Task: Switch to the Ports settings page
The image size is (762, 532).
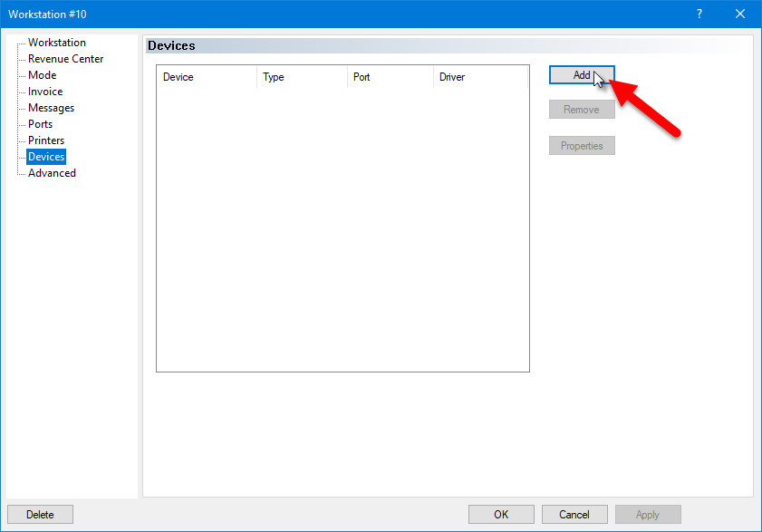Action: point(40,124)
